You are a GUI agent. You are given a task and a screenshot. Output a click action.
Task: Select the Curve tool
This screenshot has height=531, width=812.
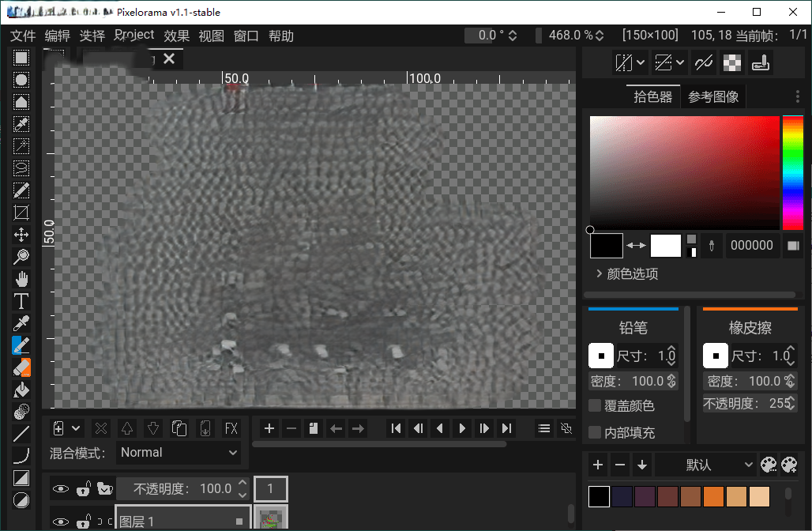coord(21,456)
